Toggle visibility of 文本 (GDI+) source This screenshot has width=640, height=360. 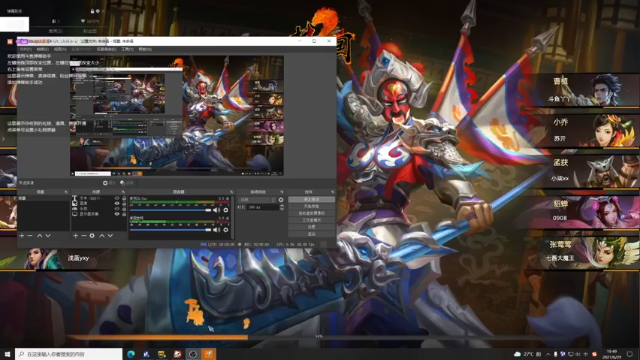pos(117,198)
